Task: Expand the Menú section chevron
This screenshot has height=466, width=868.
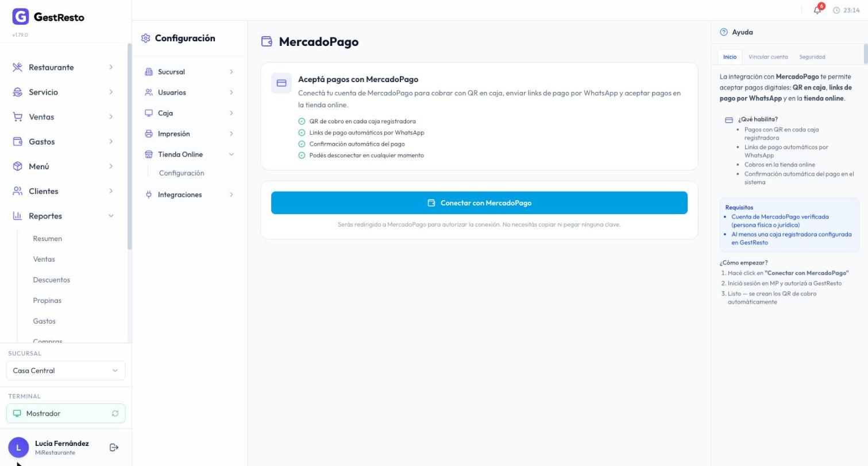Action: 111,166
